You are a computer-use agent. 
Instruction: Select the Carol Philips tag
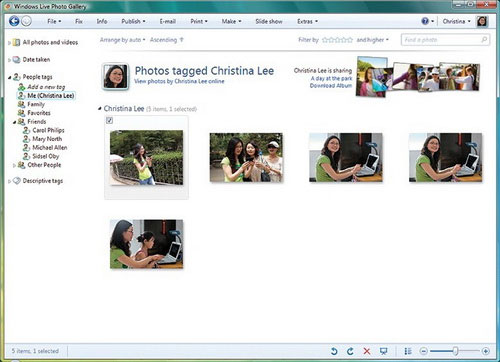(44, 130)
